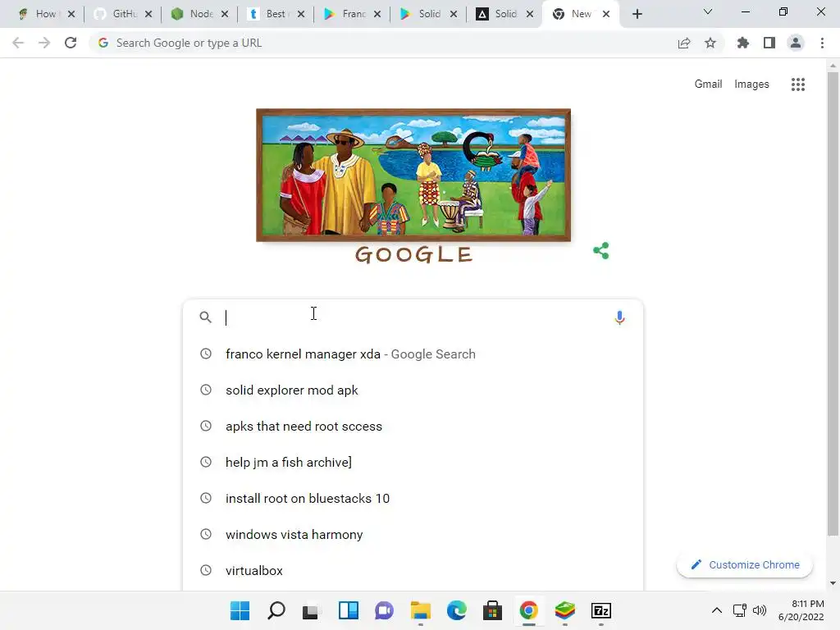Select 'virtualbox' suggestion

pyautogui.click(x=413, y=571)
